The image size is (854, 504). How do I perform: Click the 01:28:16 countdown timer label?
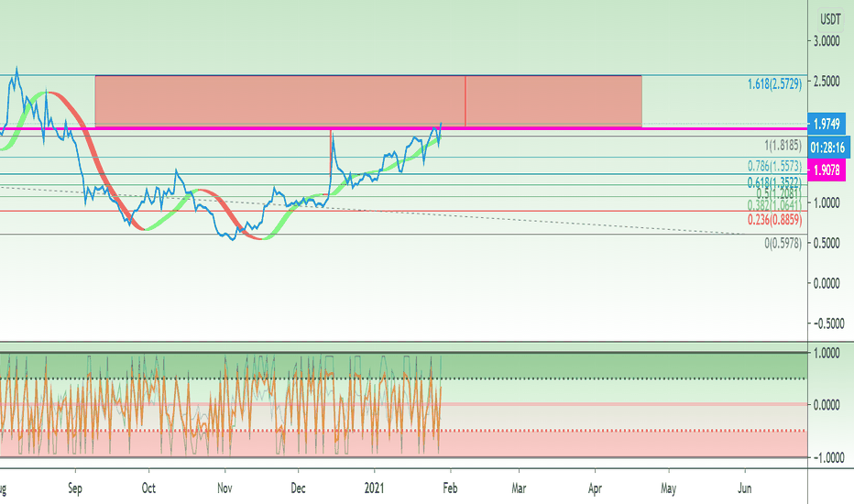pyautogui.click(x=827, y=148)
